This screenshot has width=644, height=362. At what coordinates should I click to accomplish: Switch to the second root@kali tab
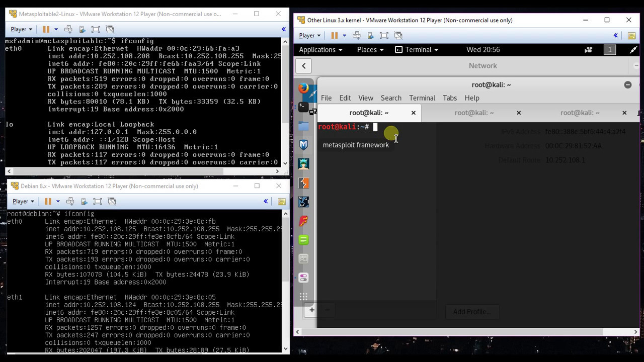(474, 113)
